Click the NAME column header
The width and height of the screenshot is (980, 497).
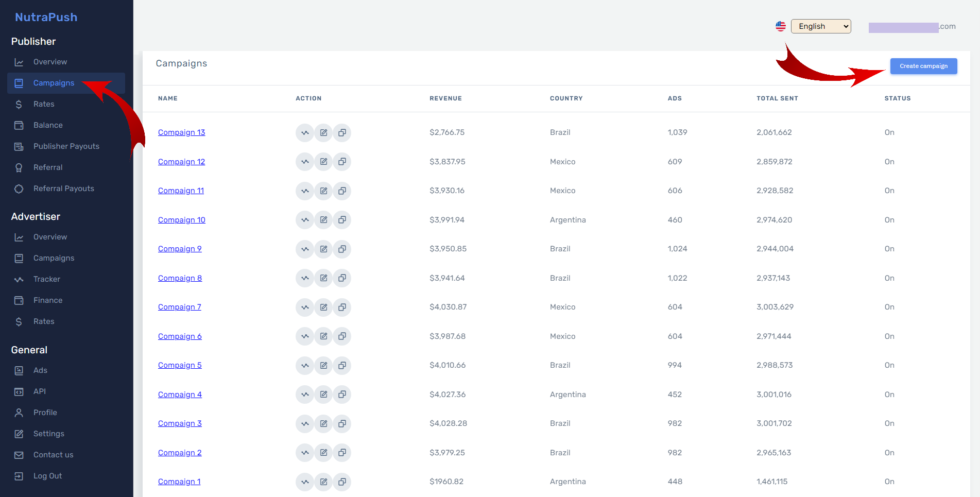168,98
